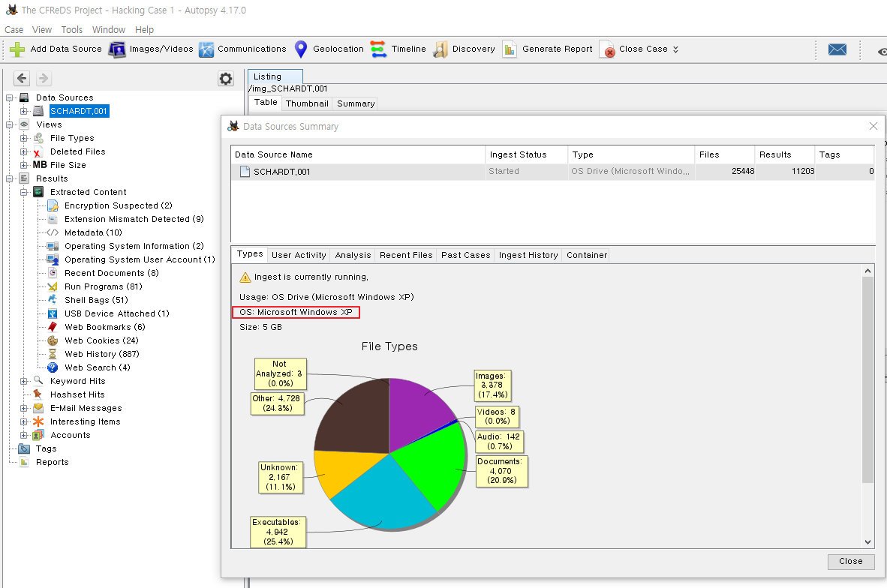Image resolution: width=887 pixels, height=588 pixels.
Task: Open the View menu
Action: 42,29
